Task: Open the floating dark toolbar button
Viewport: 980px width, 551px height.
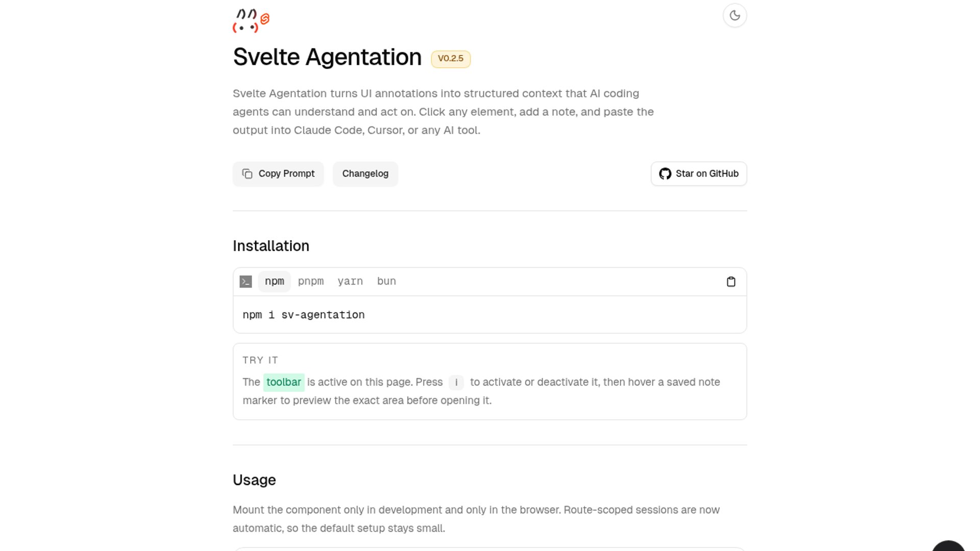Action: pyautogui.click(x=948, y=547)
